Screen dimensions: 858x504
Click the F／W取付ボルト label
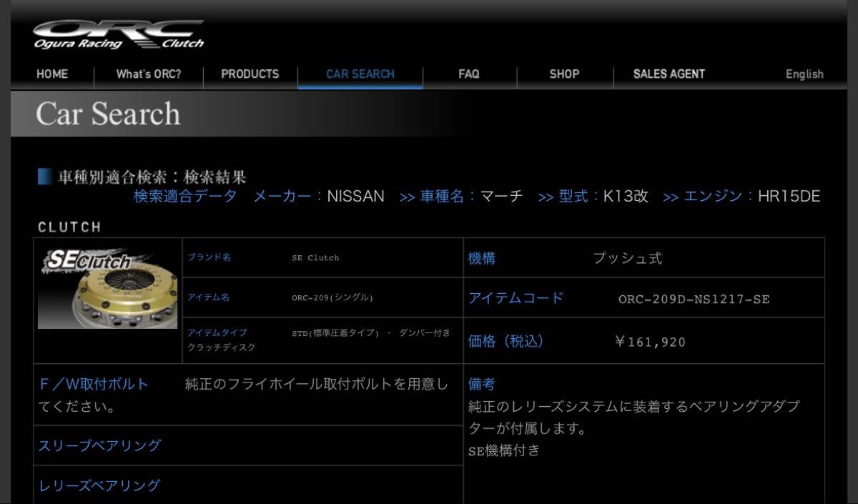pyautogui.click(x=94, y=384)
